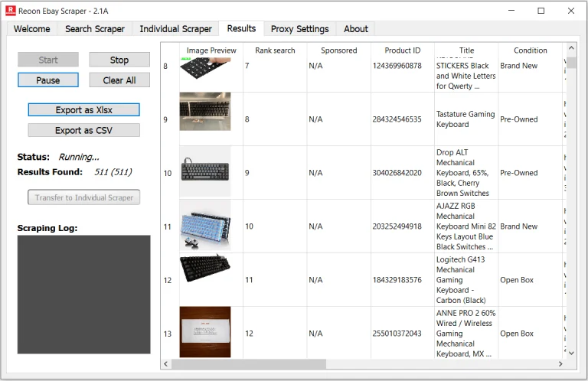Click the AJAZZ RGB Mechanical Keyboard title
The width and height of the screenshot is (588, 381).
(x=466, y=226)
